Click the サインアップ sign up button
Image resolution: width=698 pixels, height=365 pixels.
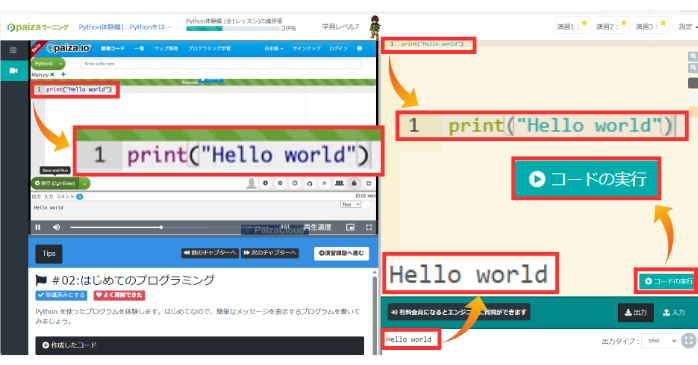(307, 49)
